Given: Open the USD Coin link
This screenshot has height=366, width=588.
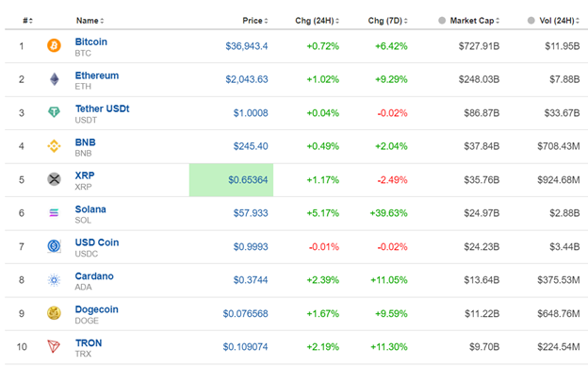Looking at the screenshot, I should coord(97,242).
